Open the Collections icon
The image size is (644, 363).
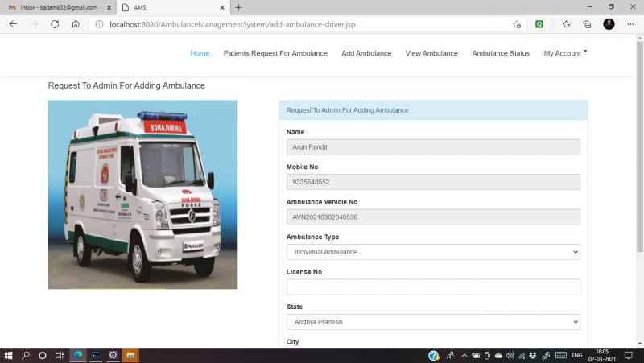pyautogui.click(x=588, y=24)
